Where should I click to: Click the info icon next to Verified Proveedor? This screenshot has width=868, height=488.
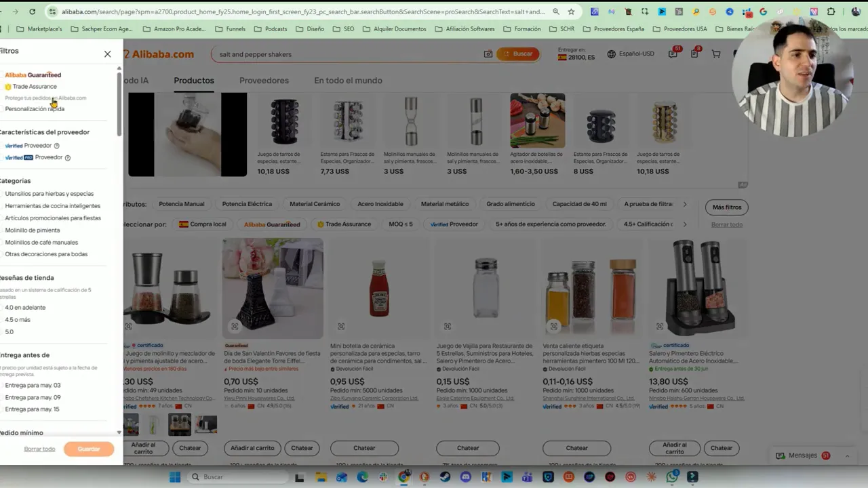click(56, 146)
